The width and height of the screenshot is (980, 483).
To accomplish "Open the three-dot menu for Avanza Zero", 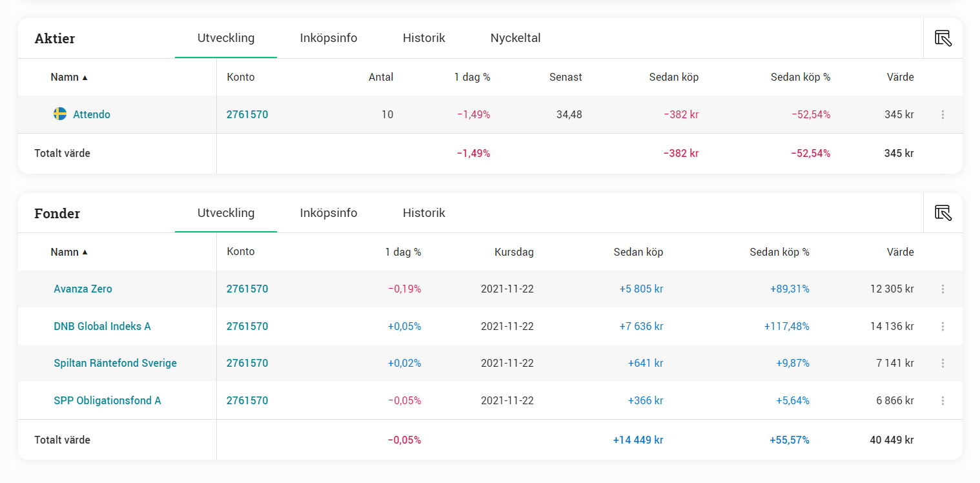I will pyautogui.click(x=943, y=289).
